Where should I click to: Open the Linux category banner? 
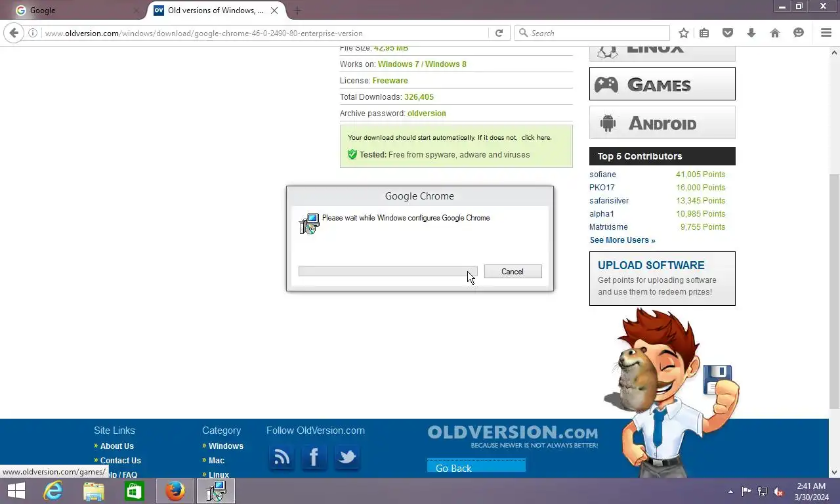(x=662, y=54)
